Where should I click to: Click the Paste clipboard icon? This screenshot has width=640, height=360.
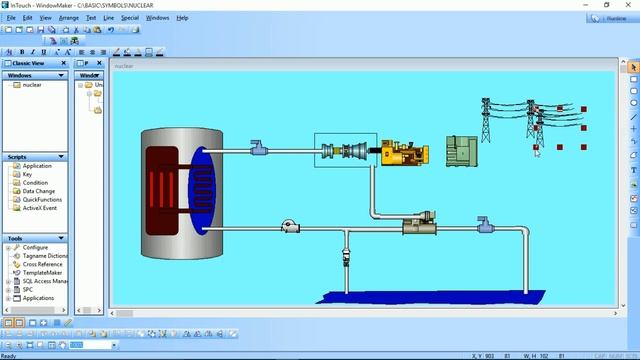coord(97,30)
